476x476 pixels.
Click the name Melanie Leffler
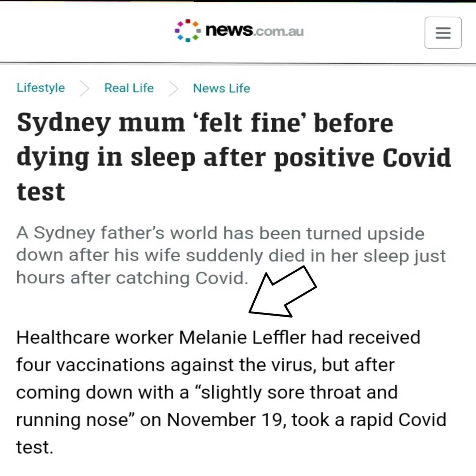tap(243, 338)
